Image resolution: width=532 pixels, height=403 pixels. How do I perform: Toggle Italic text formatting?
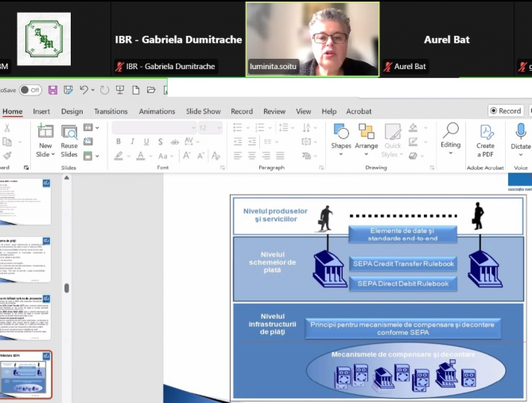132,141
